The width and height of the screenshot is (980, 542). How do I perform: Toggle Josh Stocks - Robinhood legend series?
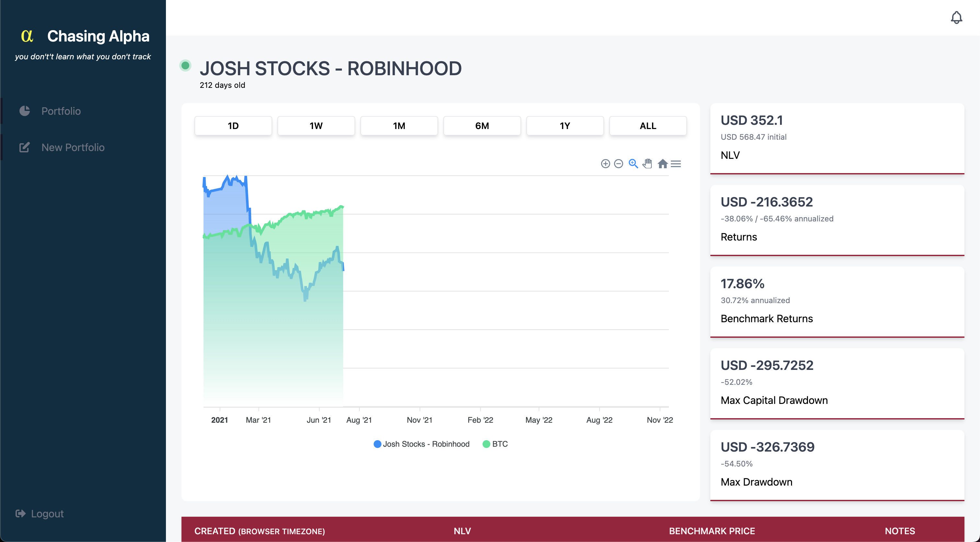click(422, 444)
